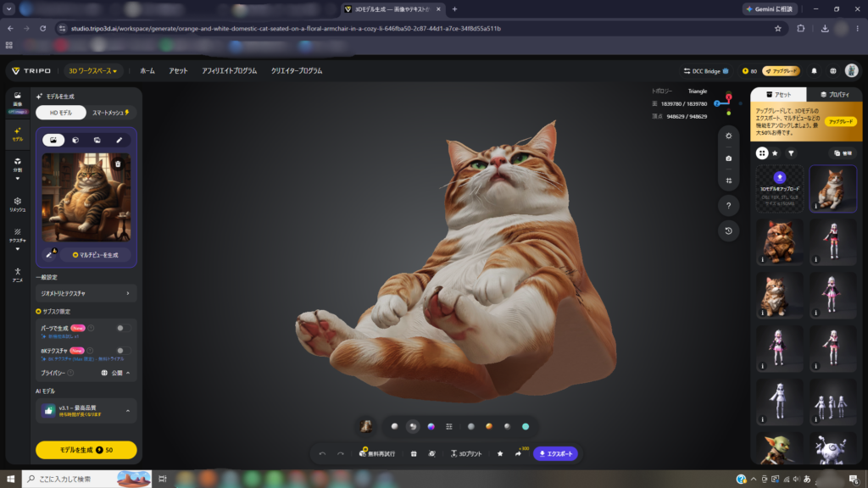The image size is (868, 488).
Task: Toggle the パーツで生成 switch
Action: pos(123,328)
